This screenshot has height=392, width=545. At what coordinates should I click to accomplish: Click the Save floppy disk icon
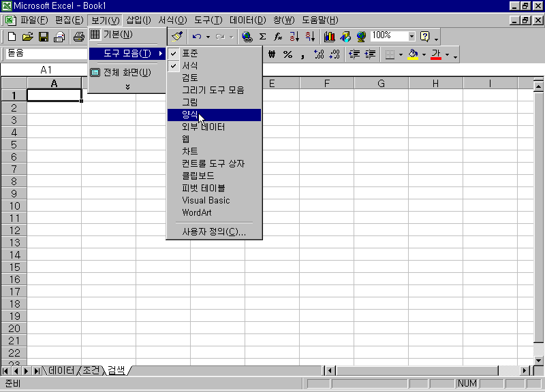tap(43, 36)
